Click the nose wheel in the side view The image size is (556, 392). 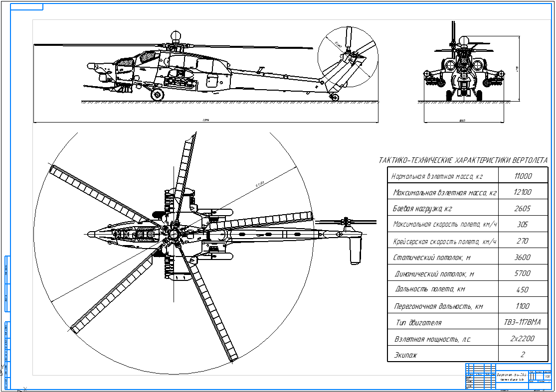158,94
